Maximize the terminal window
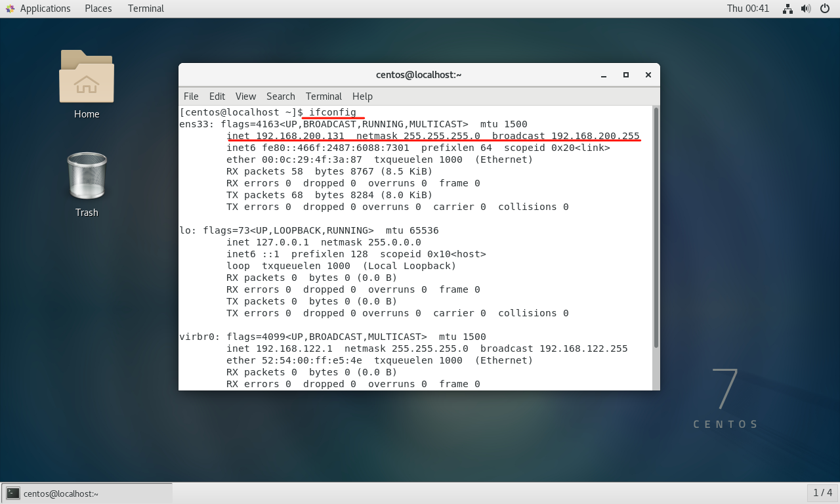This screenshot has width=840, height=504. coord(626,75)
